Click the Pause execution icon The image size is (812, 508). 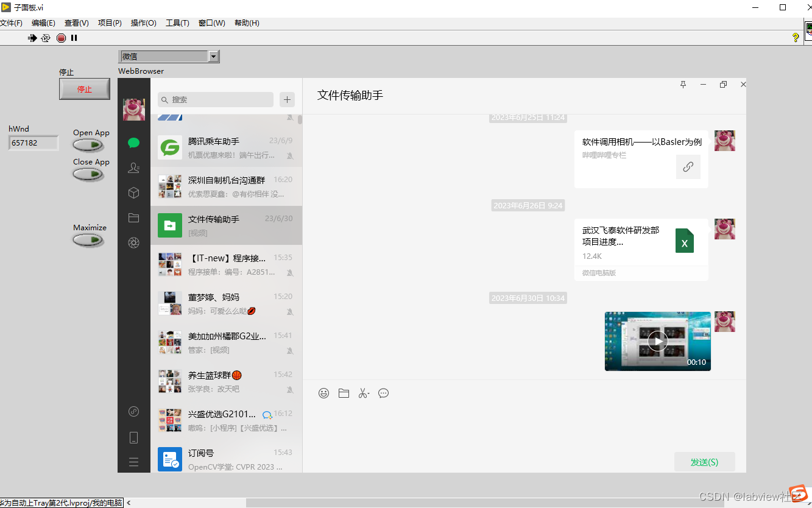point(74,38)
